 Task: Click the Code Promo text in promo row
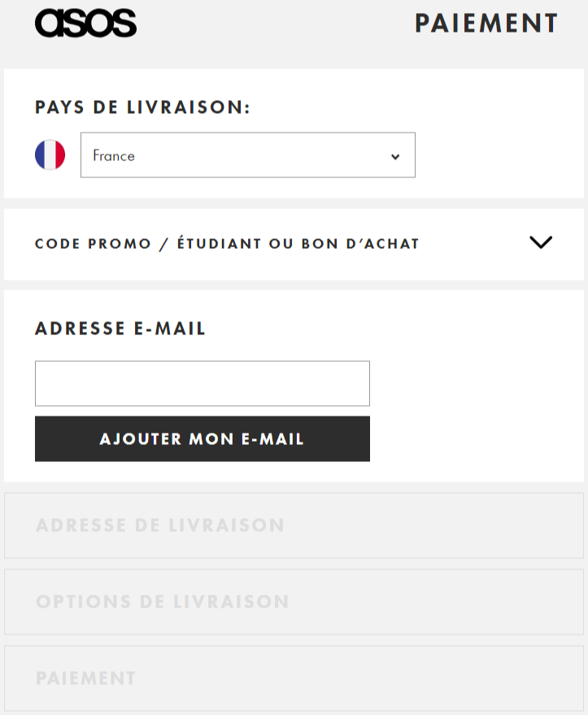[x=93, y=244]
